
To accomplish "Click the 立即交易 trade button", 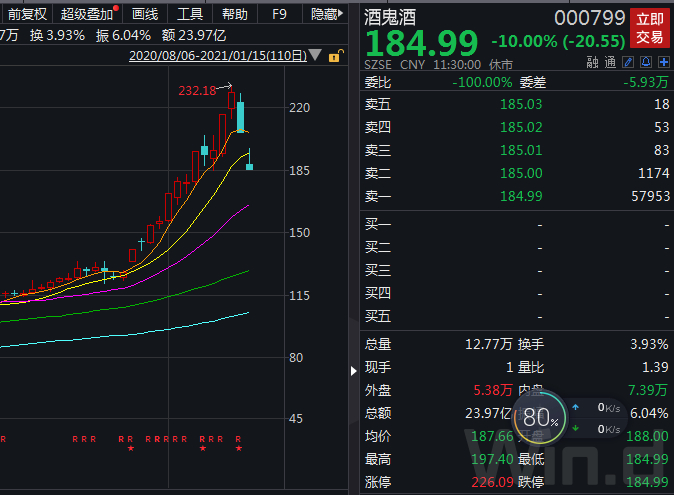I will (x=650, y=28).
